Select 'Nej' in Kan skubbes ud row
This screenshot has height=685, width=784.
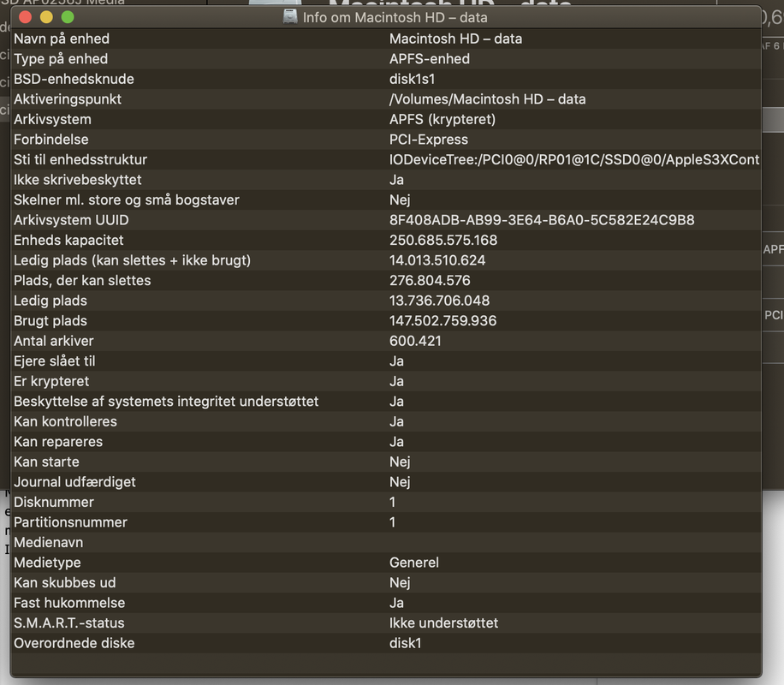pyautogui.click(x=400, y=583)
